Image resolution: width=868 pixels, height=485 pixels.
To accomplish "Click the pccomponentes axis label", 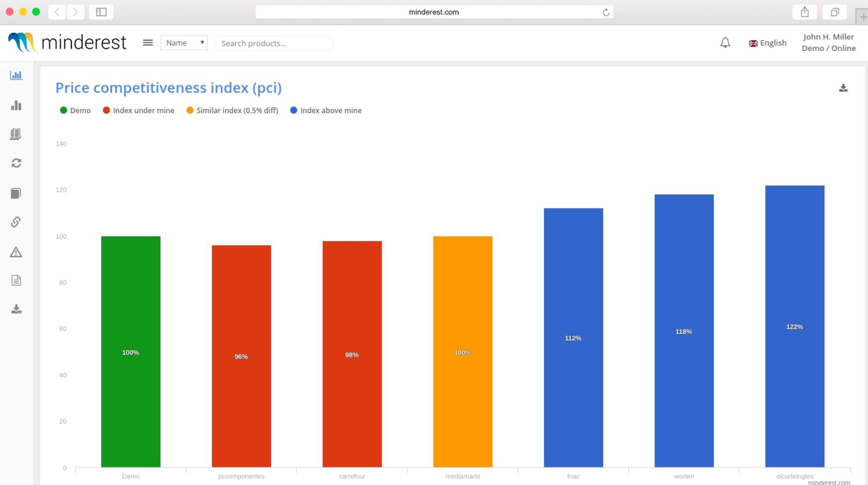I will pos(241,476).
